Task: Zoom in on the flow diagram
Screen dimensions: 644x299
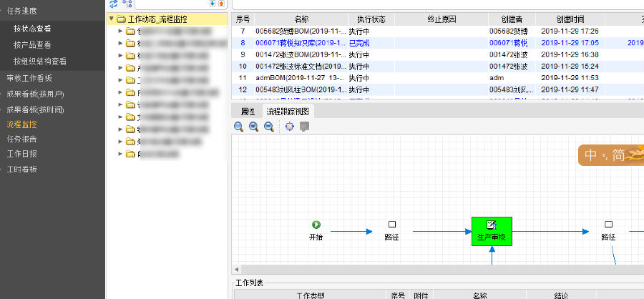Action: pos(253,127)
